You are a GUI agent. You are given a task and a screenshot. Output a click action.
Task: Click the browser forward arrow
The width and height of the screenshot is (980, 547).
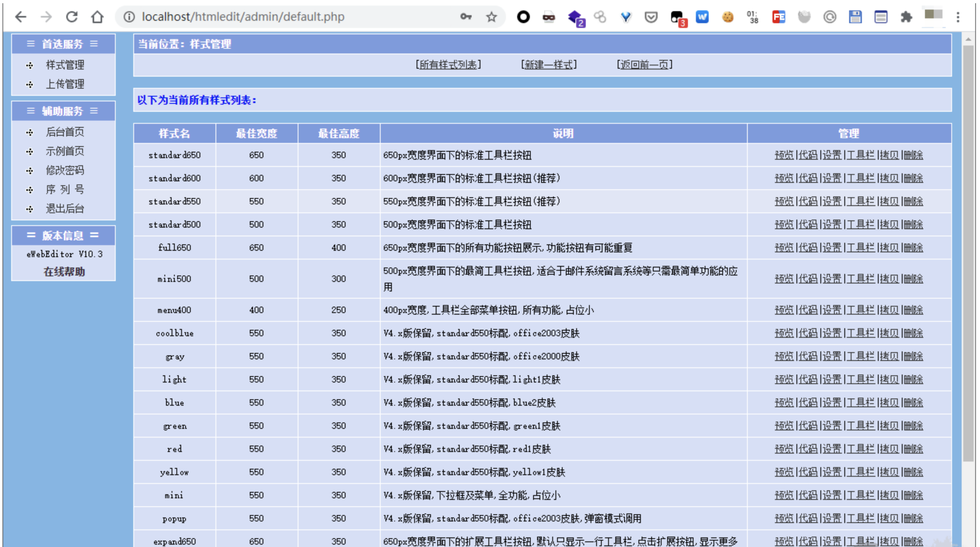(x=46, y=17)
